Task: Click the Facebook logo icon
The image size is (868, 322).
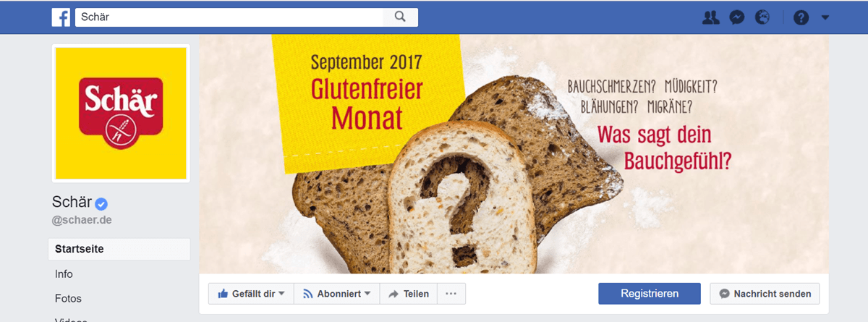Action: [61, 17]
